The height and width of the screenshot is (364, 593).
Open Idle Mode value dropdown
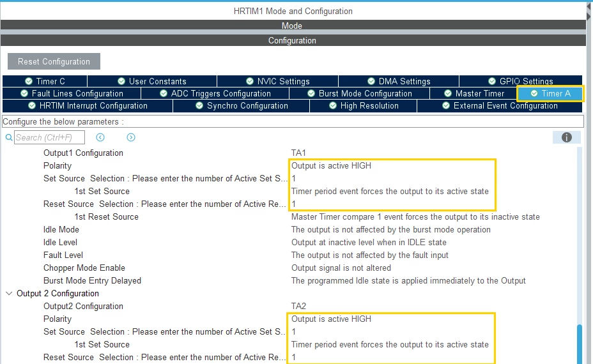click(390, 230)
